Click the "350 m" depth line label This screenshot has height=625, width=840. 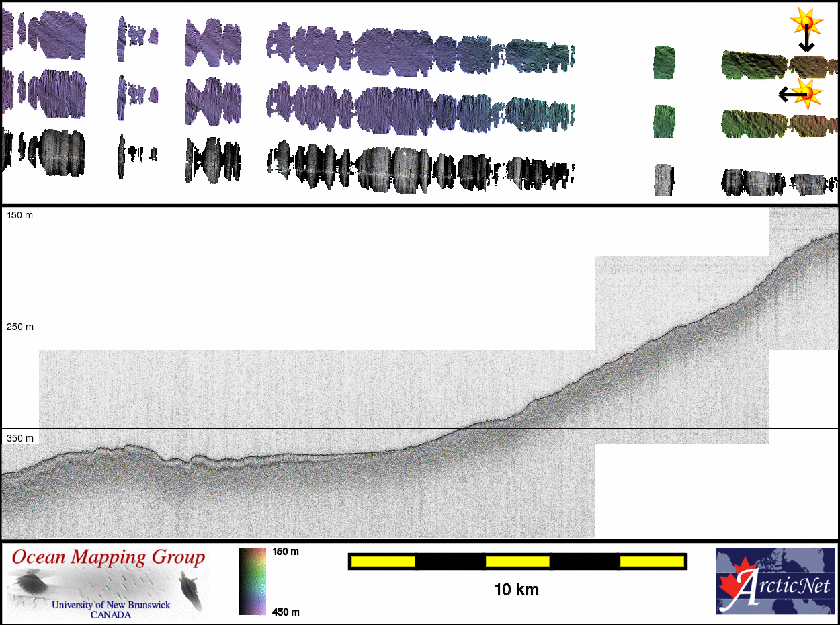click(19, 438)
